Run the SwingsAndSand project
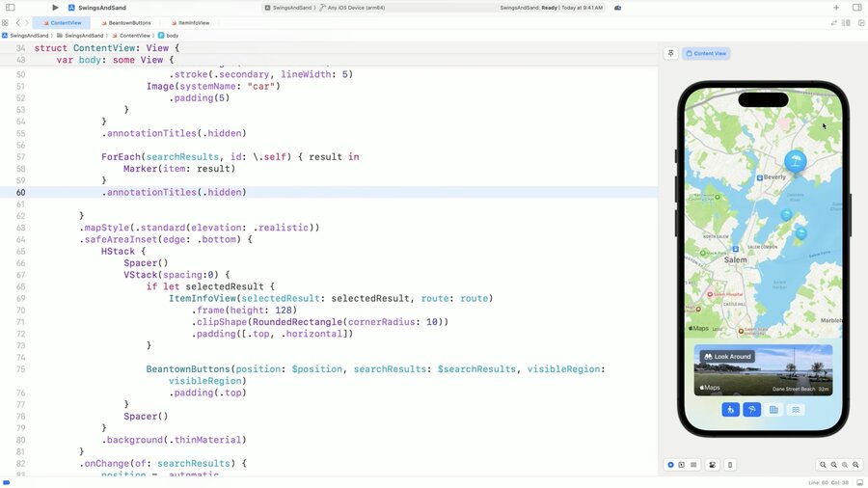868x488 pixels. 55,8
